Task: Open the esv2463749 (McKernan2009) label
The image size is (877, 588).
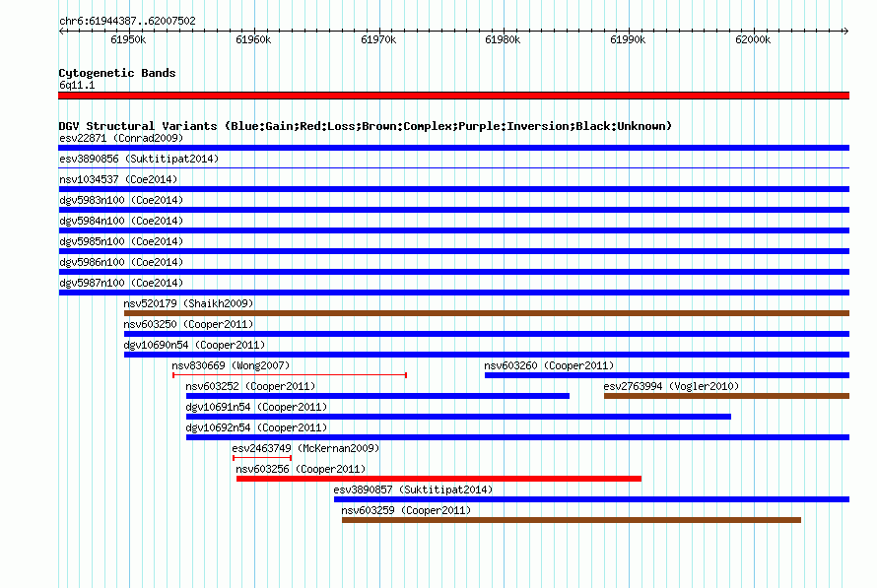Action: click(x=305, y=448)
